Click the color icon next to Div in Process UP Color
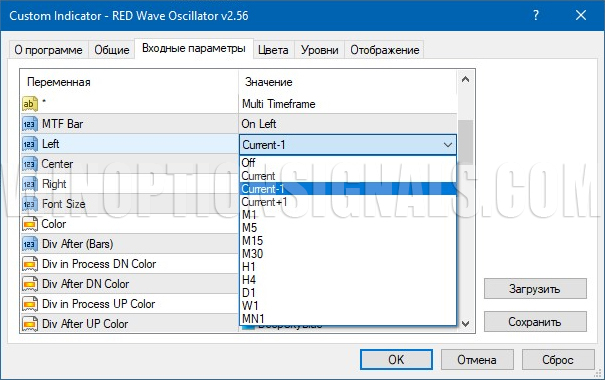Image resolution: width=605 pixels, height=380 pixels. coord(30,304)
